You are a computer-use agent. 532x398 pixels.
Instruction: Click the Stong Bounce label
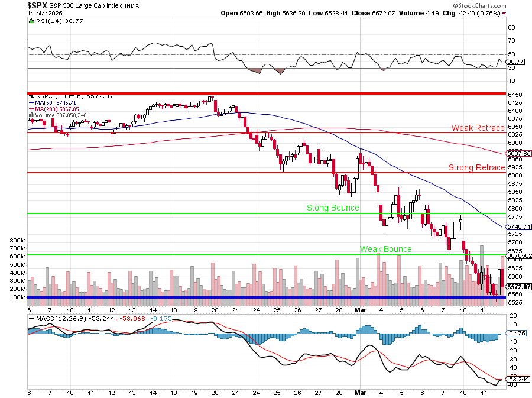pos(332,208)
